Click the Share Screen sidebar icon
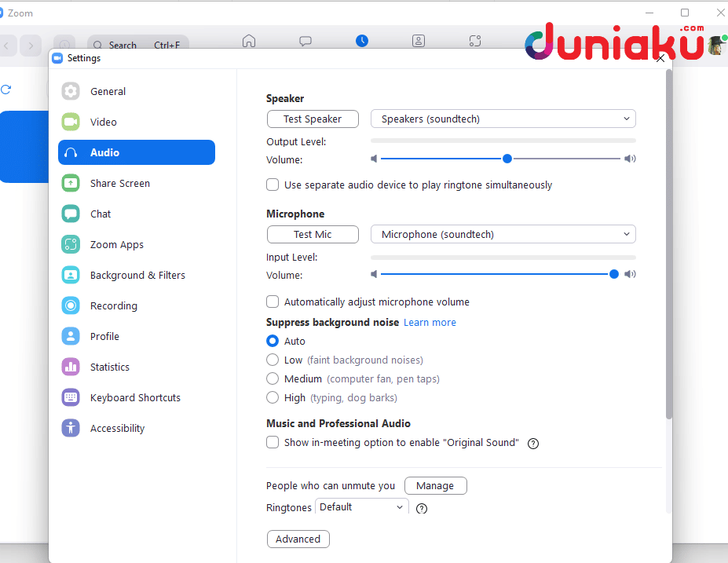The height and width of the screenshot is (563, 728). (71, 183)
